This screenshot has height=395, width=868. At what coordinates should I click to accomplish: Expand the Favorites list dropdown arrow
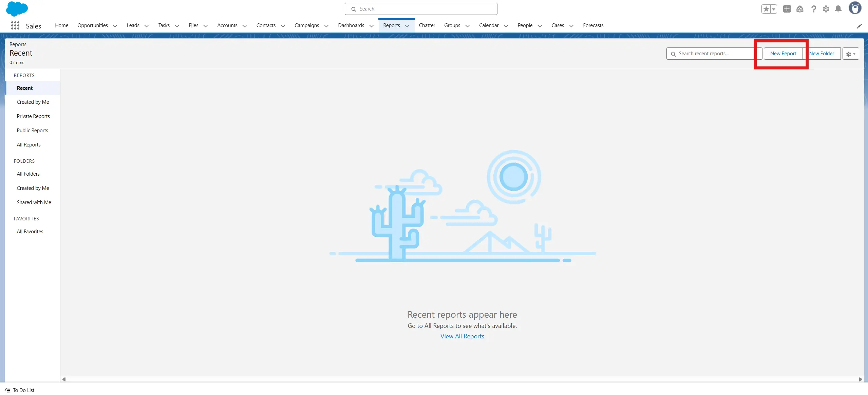tap(774, 9)
